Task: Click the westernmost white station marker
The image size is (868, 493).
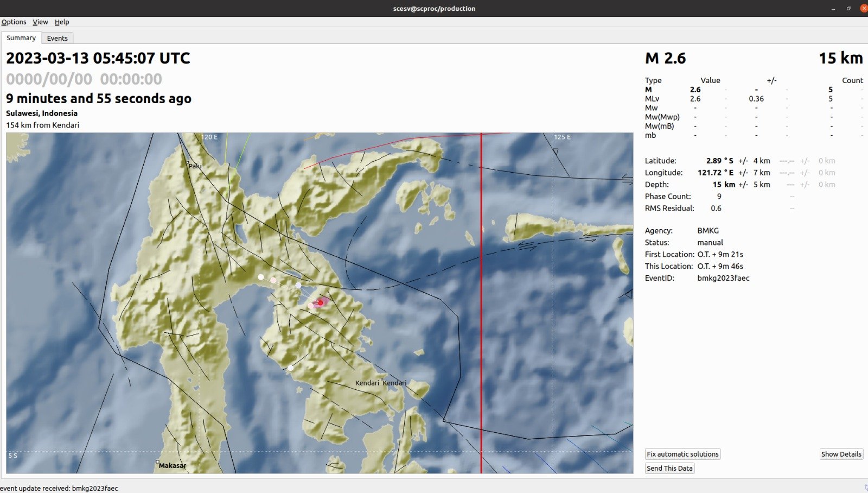Action: pos(261,277)
